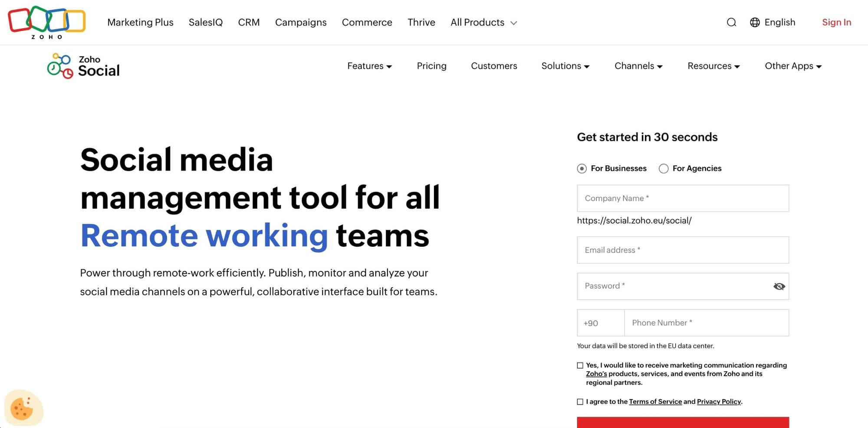
Task: Click the cookie consent icon at bottom-left
Action: pos(24,408)
